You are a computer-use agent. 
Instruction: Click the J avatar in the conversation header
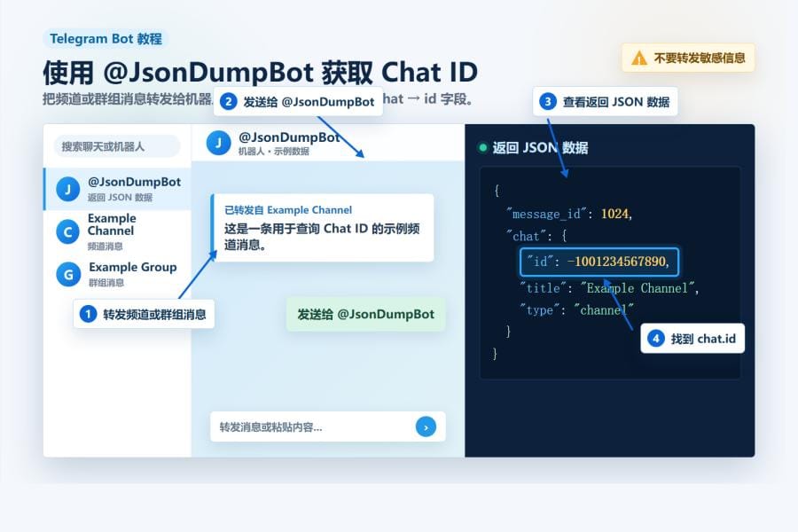pyautogui.click(x=218, y=143)
